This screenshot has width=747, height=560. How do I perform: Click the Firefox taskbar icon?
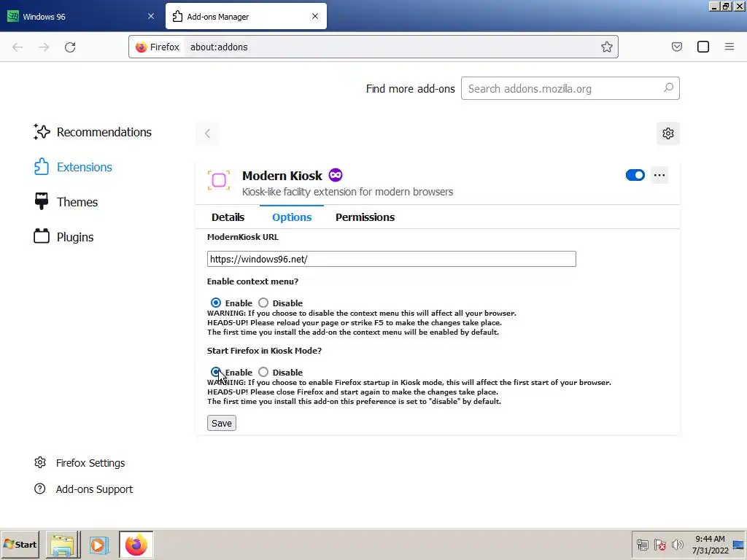[136, 545]
